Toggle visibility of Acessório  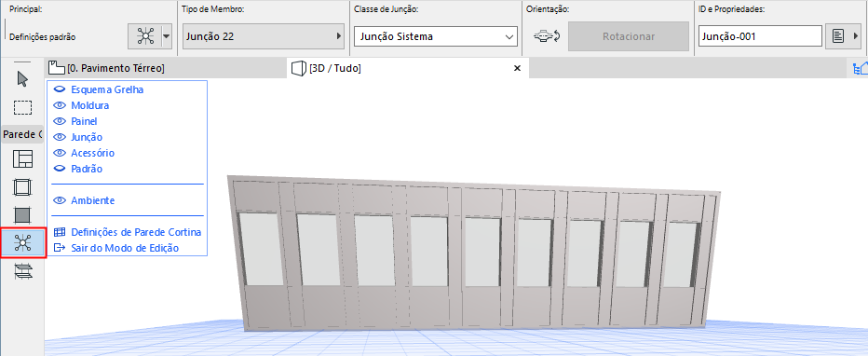60,153
